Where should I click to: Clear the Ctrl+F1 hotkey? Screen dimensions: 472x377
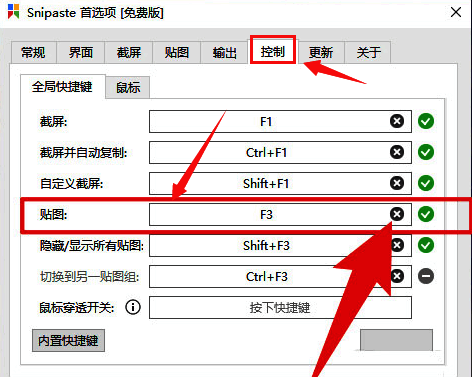point(397,152)
